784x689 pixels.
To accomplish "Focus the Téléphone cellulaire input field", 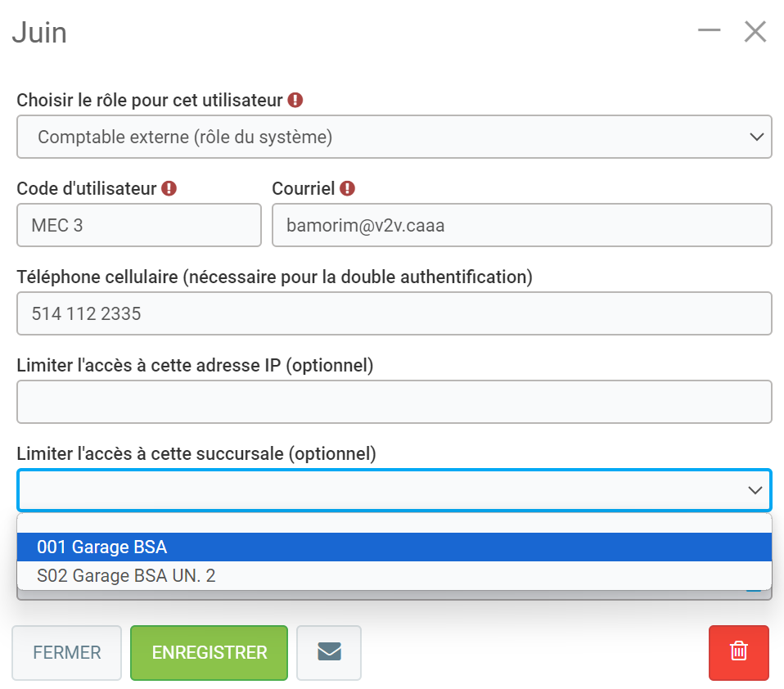I will [x=394, y=313].
